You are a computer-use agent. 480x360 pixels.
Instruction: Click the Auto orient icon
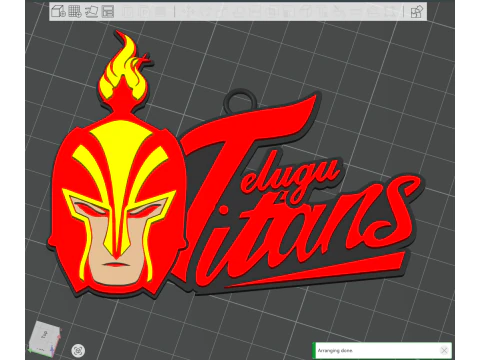pyautogui.click(x=91, y=11)
